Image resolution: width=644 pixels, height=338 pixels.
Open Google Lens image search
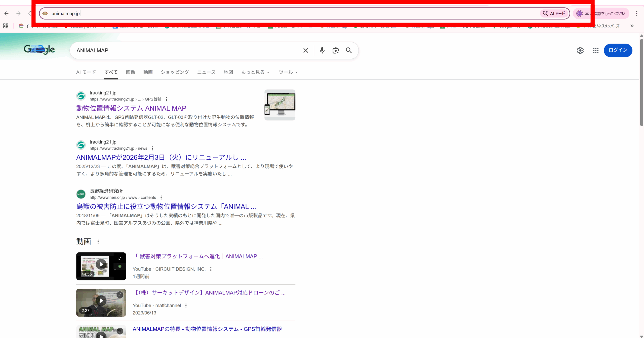(x=335, y=50)
